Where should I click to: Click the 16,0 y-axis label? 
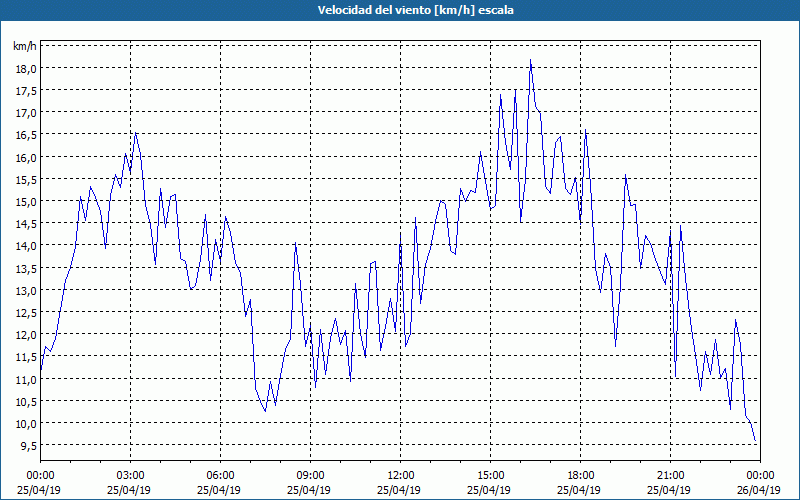point(28,158)
